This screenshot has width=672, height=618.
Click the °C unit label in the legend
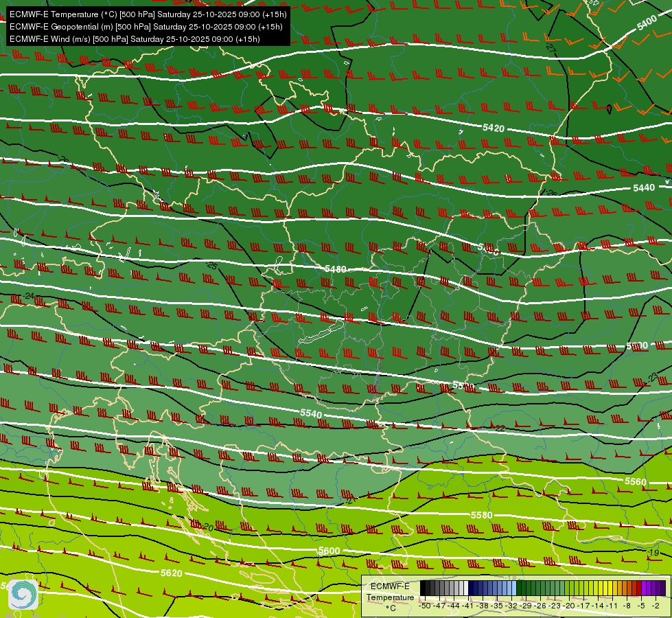tap(391, 608)
